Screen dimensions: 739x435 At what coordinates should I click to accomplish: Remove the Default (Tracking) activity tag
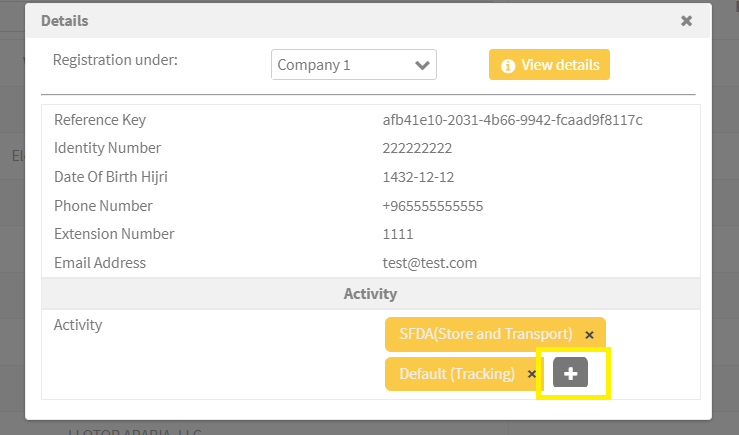coord(532,374)
